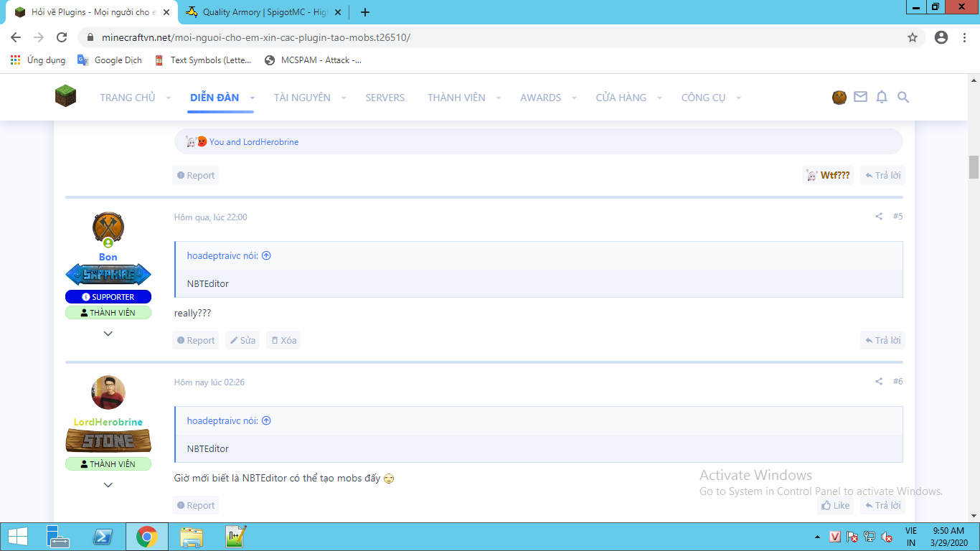This screenshot has height=551, width=980.
Task: Reload the page in Chrome
Action: (x=62, y=37)
